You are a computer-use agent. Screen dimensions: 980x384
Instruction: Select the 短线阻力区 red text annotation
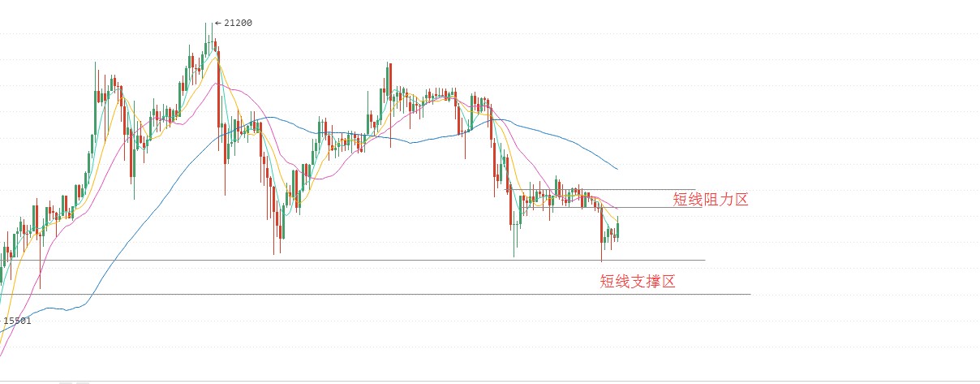711,199
